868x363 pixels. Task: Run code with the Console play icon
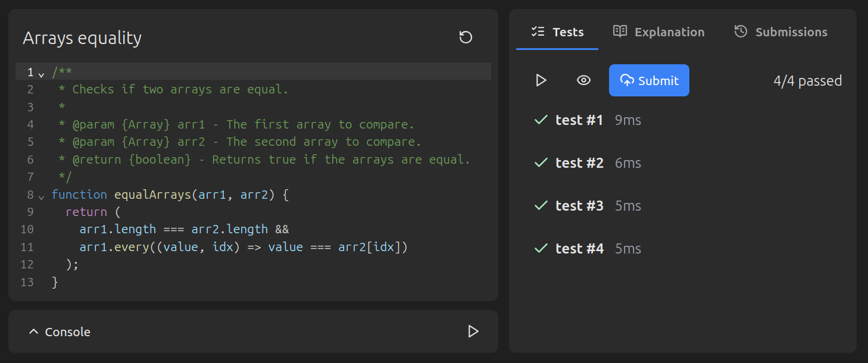tap(473, 331)
